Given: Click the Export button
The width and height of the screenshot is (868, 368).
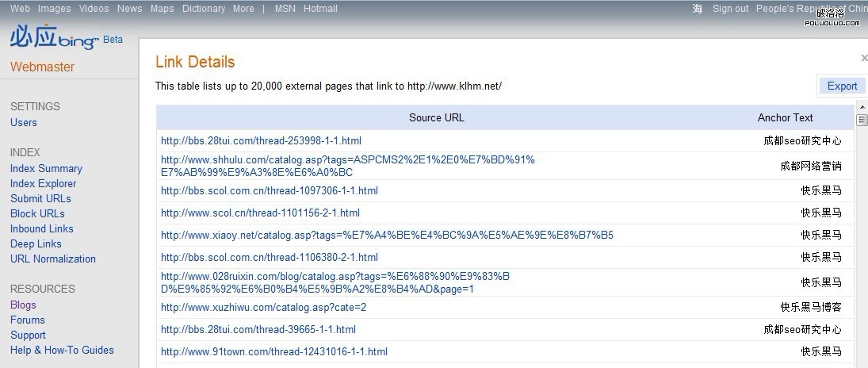Looking at the screenshot, I should click(842, 86).
